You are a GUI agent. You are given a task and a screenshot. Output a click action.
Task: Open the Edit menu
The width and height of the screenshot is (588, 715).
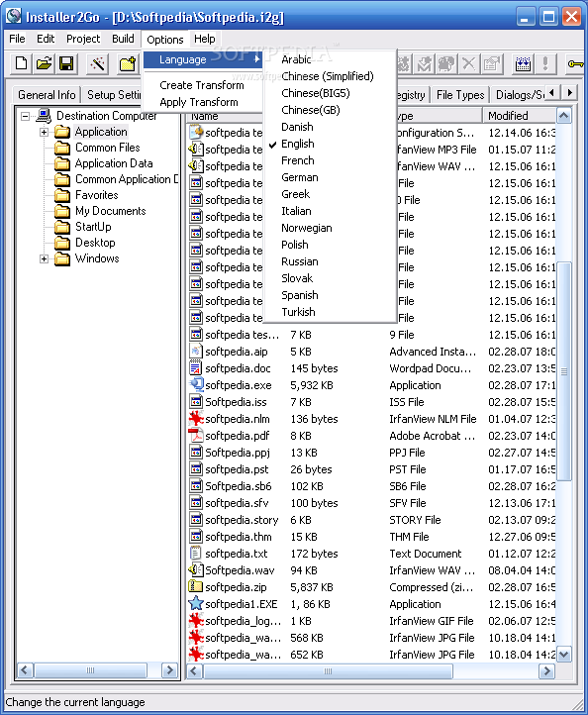click(46, 39)
